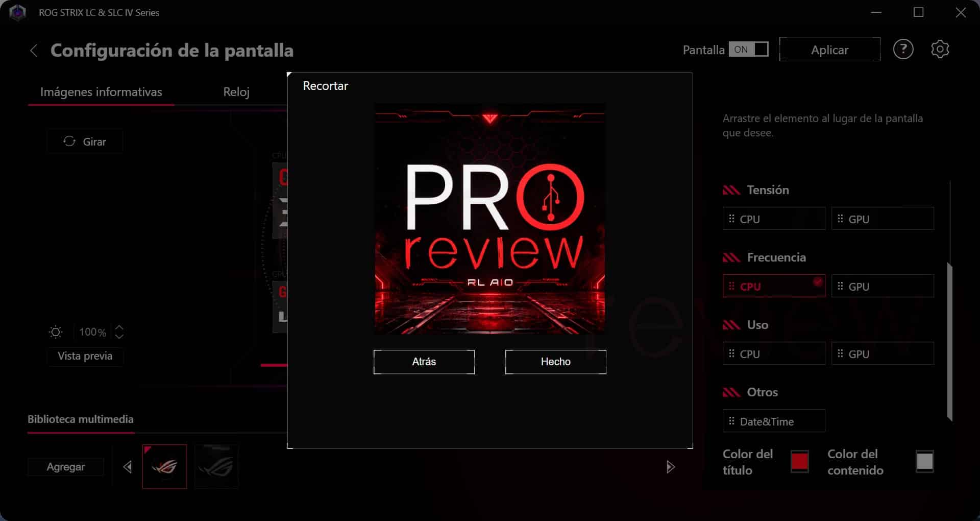Open the Color del contenido gray swatch
Viewport: 980px width, 521px height.
tap(924, 462)
